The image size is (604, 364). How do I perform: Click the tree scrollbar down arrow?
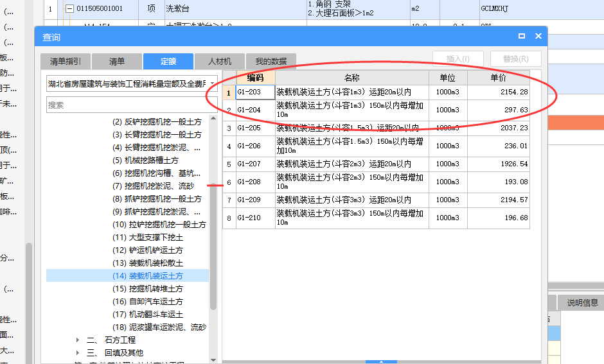213,360
